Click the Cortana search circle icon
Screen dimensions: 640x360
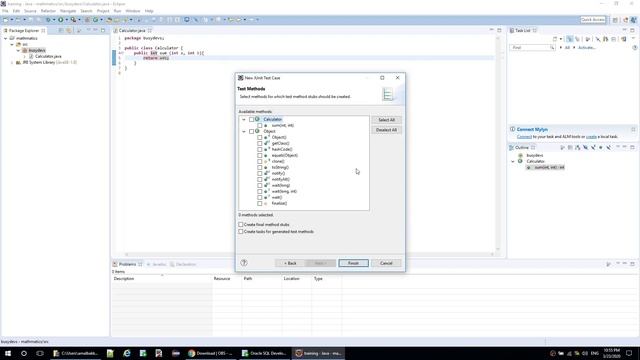coord(24,353)
